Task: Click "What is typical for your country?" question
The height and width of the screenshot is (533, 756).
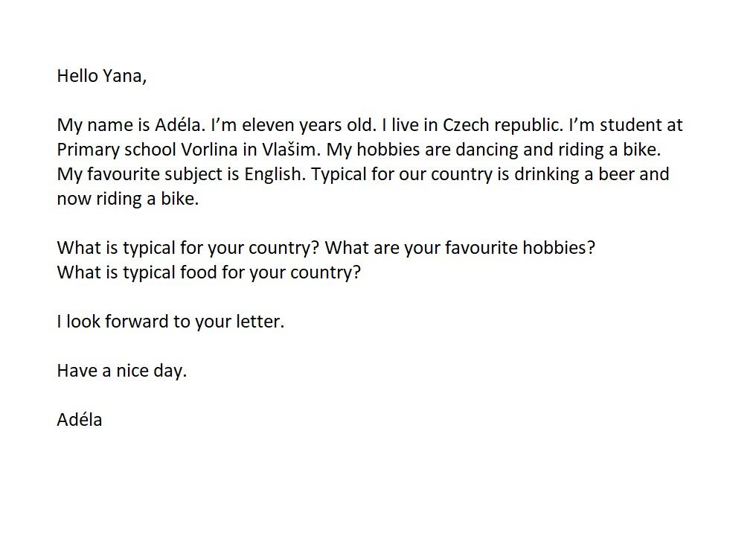Action: click(188, 249)
